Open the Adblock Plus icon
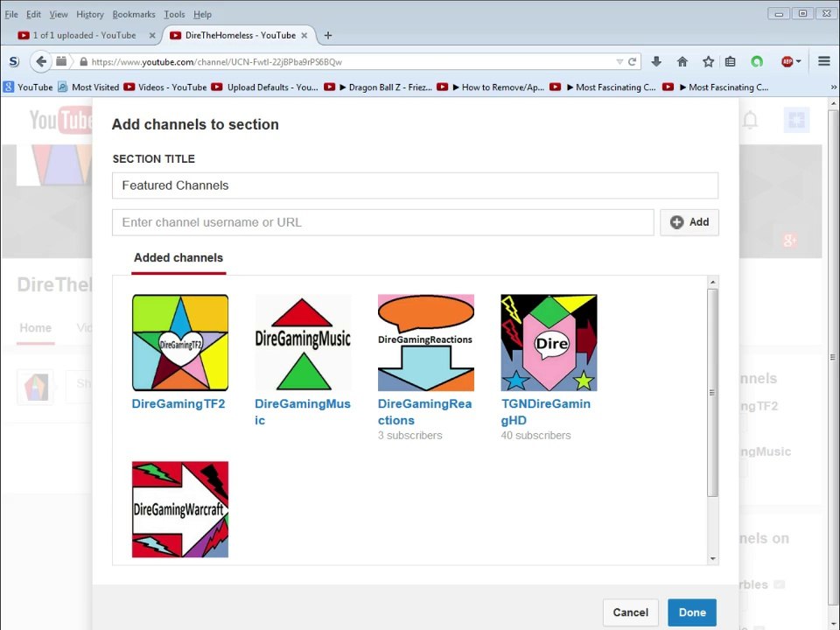The image size is (840, 630). pos(787,61)
